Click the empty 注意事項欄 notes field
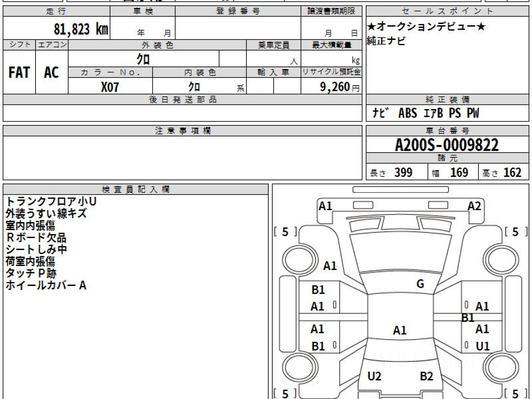The width and height of the screenshot is (532, 399). [x=183, y=158]
